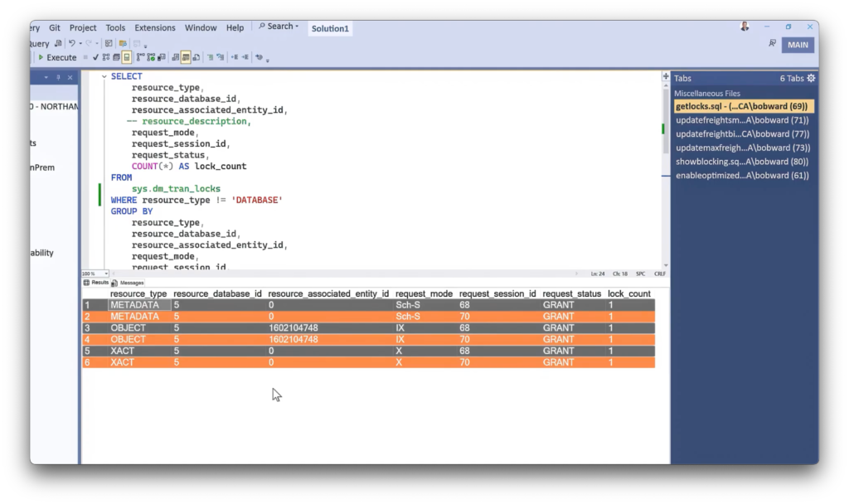Execute the current SQL query
Screen dimensions: 849x504
(56, 57)
